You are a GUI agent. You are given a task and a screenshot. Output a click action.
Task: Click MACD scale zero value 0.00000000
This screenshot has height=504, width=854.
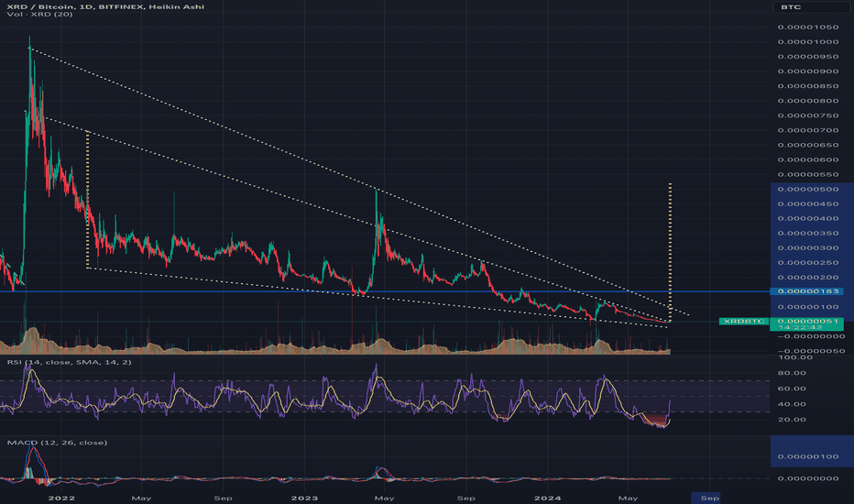click(807, 478)
